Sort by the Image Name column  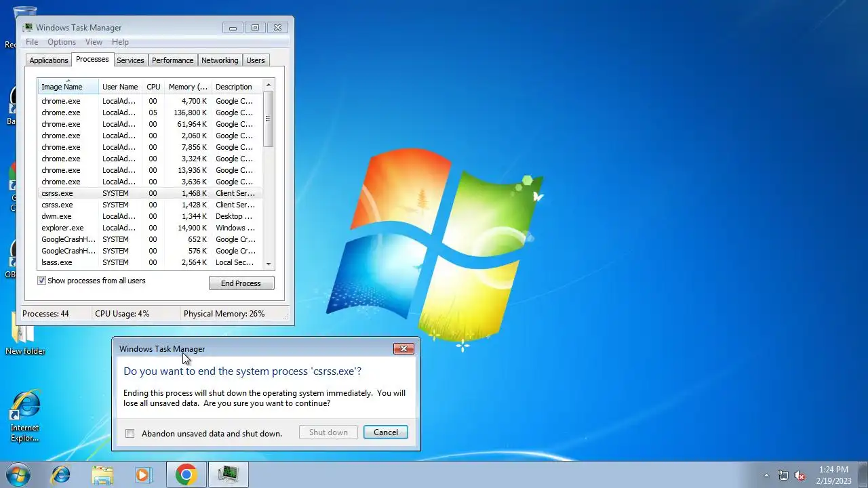point(68,87)
